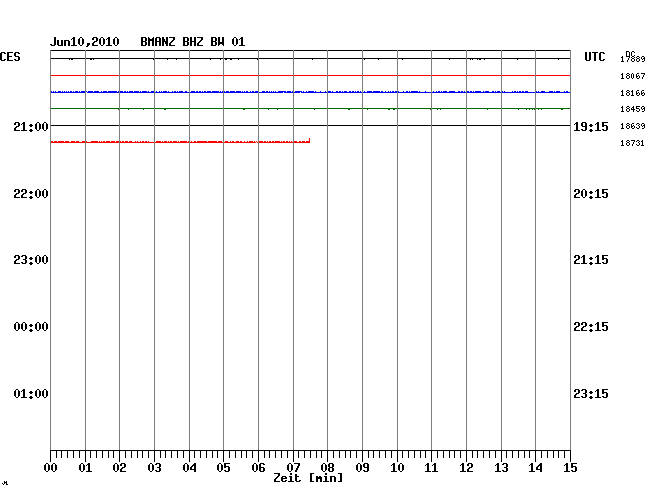This screenshot has height=494, width=650.
Task: Click the local time label '00:00'
Action: point(31,327)
